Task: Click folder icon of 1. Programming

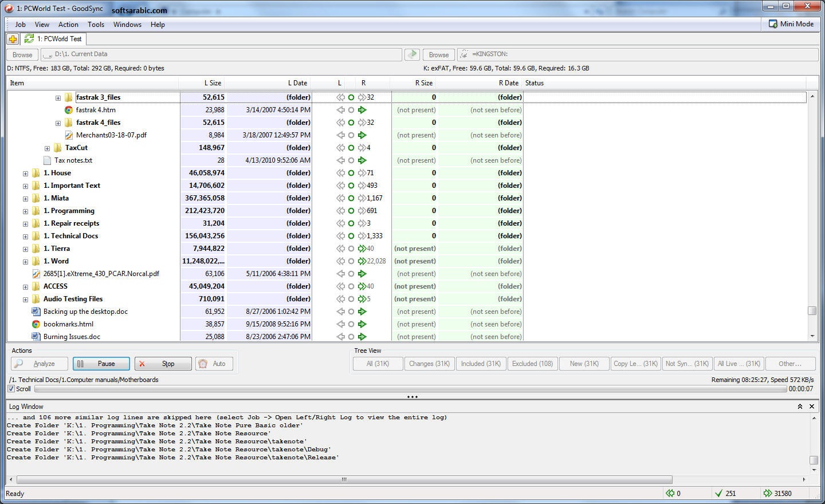Action: pyautogui.click(x=36, y=211)
